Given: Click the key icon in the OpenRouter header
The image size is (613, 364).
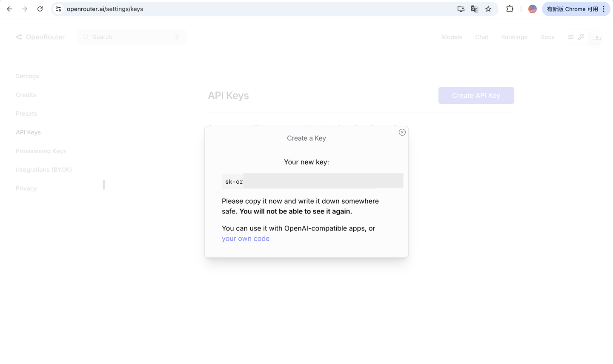Looking at the screenshot, I should point(581,37).
